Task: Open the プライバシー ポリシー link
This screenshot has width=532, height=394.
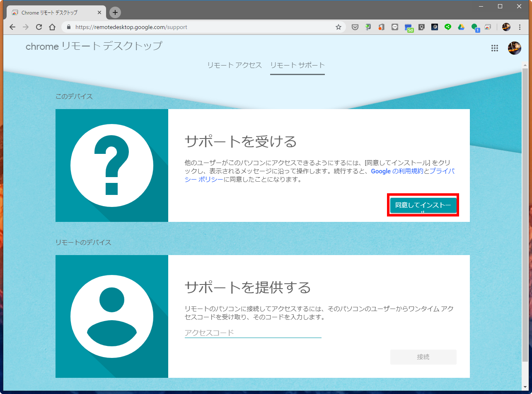Action: click(x=320, y=175)
